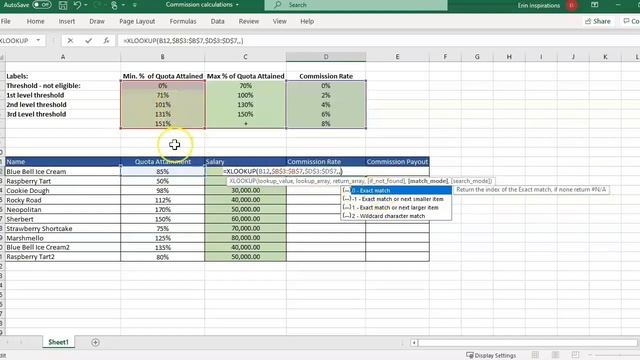Select the column A header
Screen dimensions: 640x360
[x=63, y=57]
